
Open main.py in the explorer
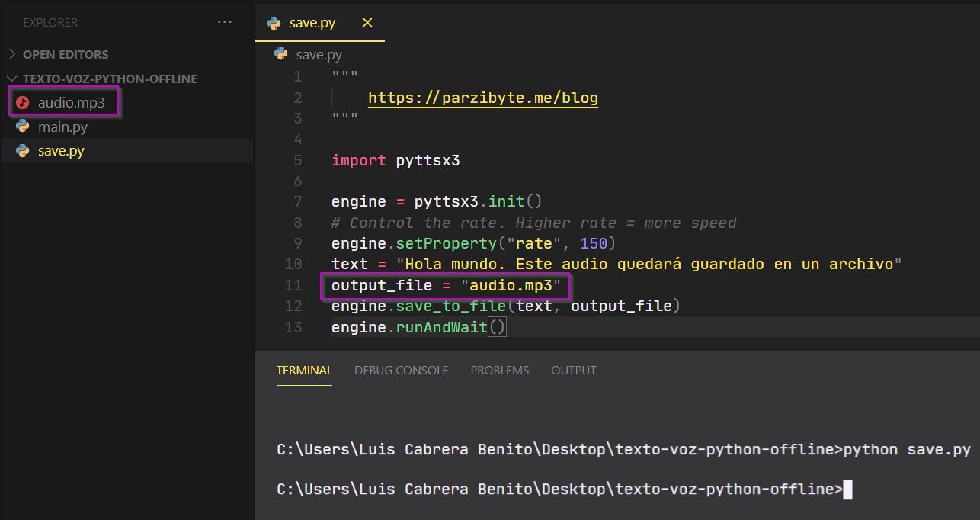(x=62, y=127)
